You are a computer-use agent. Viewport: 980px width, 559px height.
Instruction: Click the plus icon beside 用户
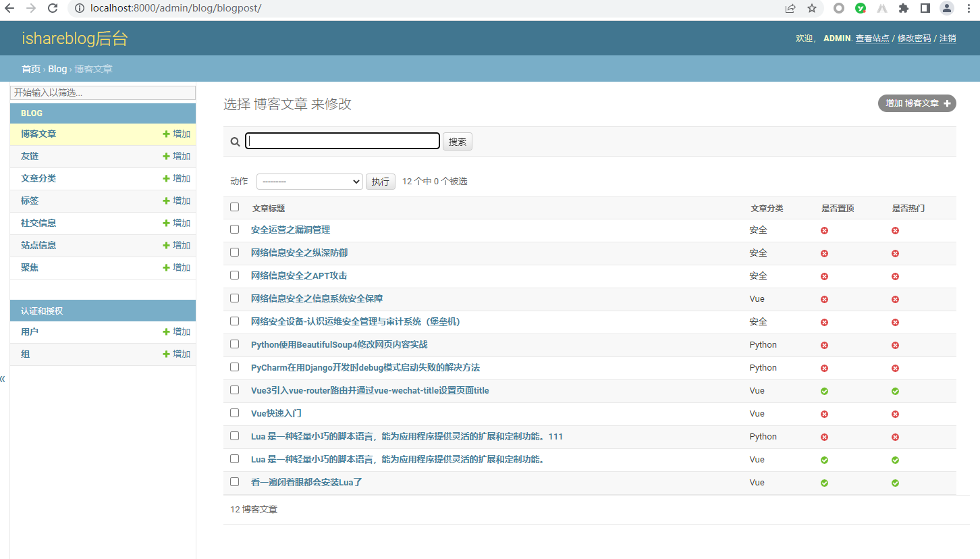pos(166,331)
